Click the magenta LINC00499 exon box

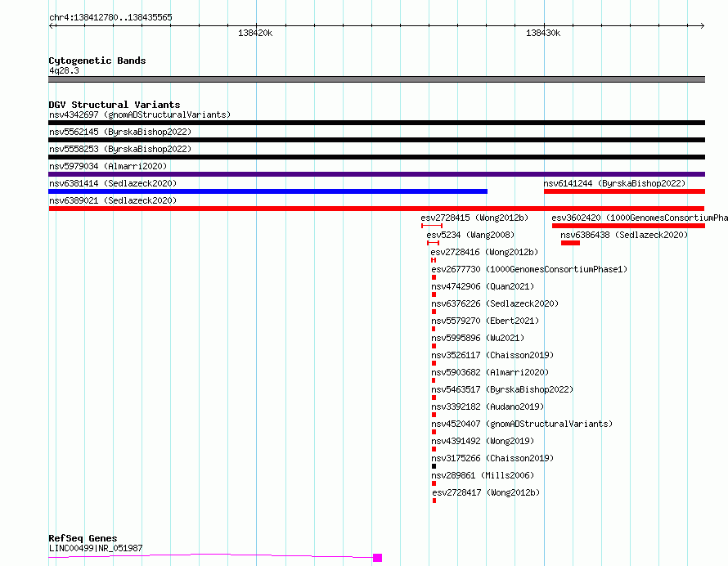[377, 558]
